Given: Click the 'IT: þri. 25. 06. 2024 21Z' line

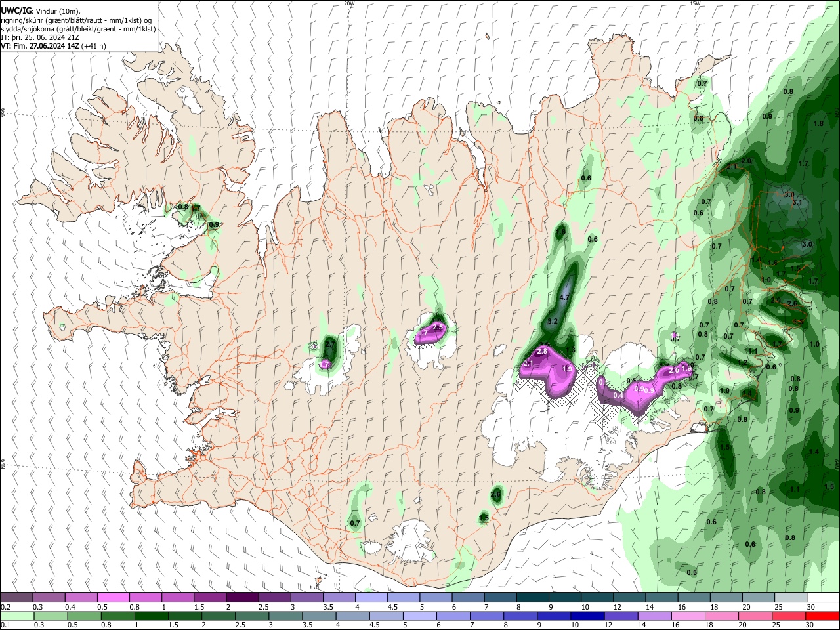Looking at the screenshot, I should click(x=40, y=37).
